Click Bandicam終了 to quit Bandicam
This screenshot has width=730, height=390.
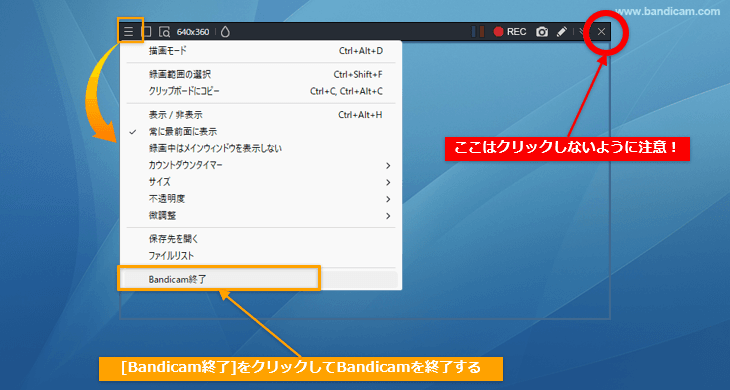[x=261, y=279]
